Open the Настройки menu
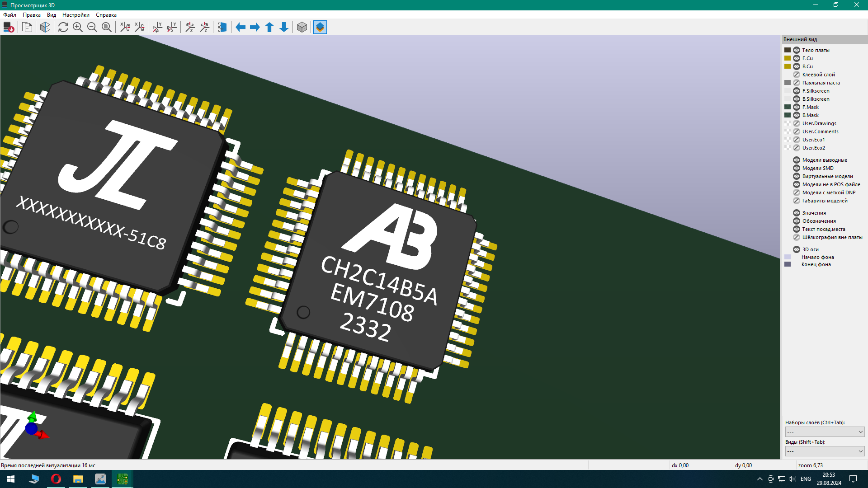This screenshot has width=868, height=488. tap(76, 15)
